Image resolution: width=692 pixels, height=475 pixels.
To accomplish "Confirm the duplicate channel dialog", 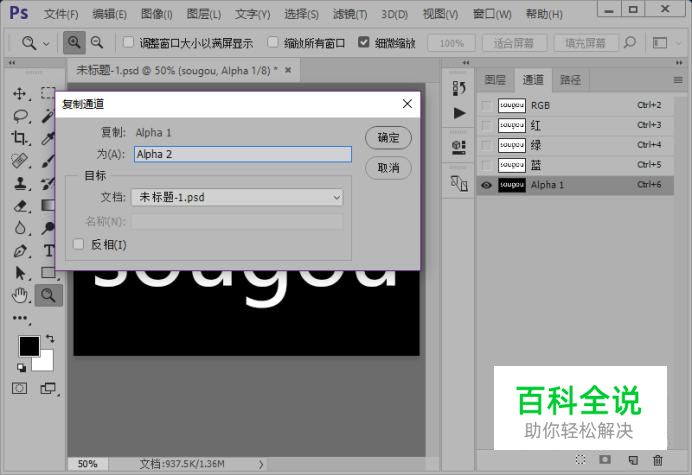I will pyautogui.click(x=388, y=138).
